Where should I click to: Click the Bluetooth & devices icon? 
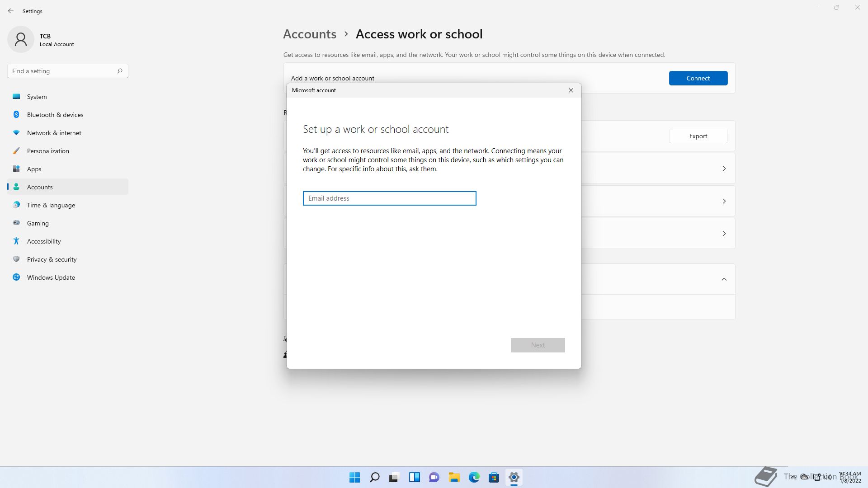pos(16,115)
